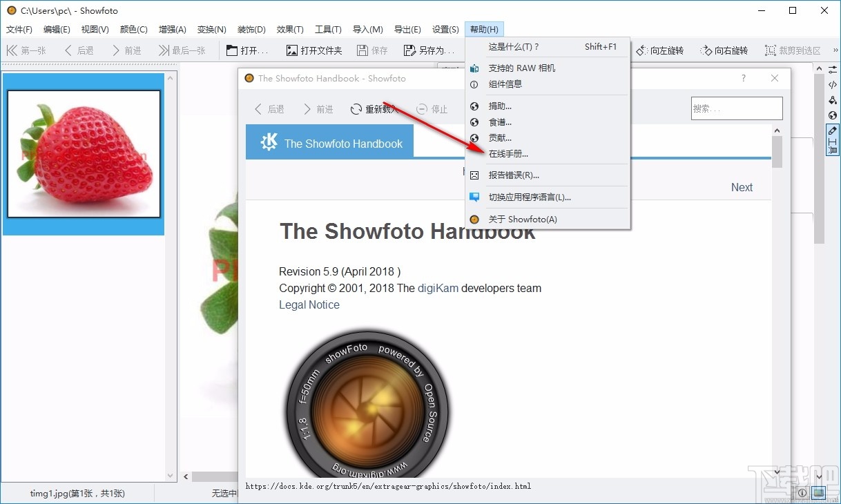Reload the handbook with 重新载入
This screenshot has width=841, height=504.
[374, 109]
